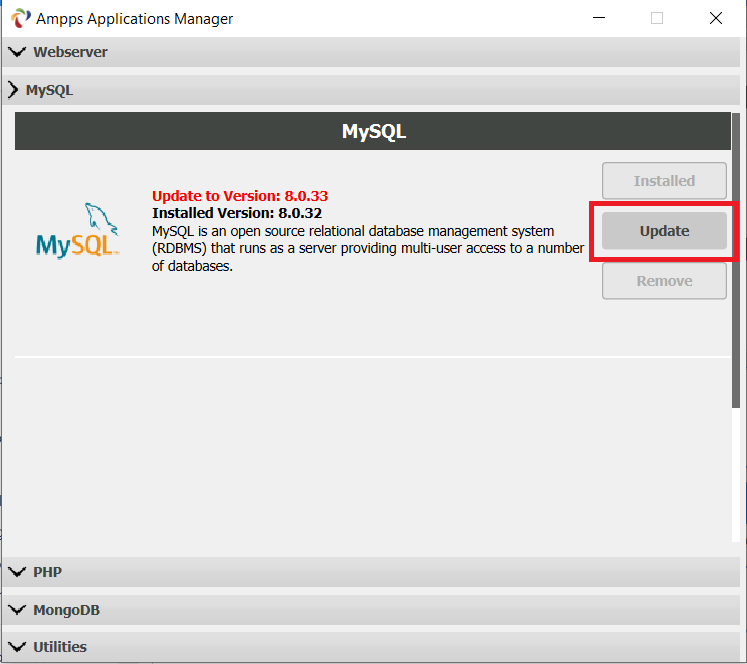747x664 pixels.
Task: Click the dark MySQL title banner
Action: (373, 131)
